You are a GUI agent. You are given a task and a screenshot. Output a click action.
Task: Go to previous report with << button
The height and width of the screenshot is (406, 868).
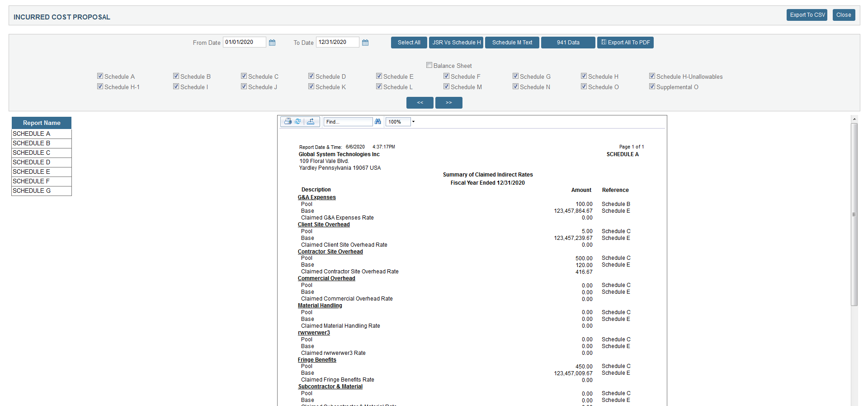pos(420,103)
